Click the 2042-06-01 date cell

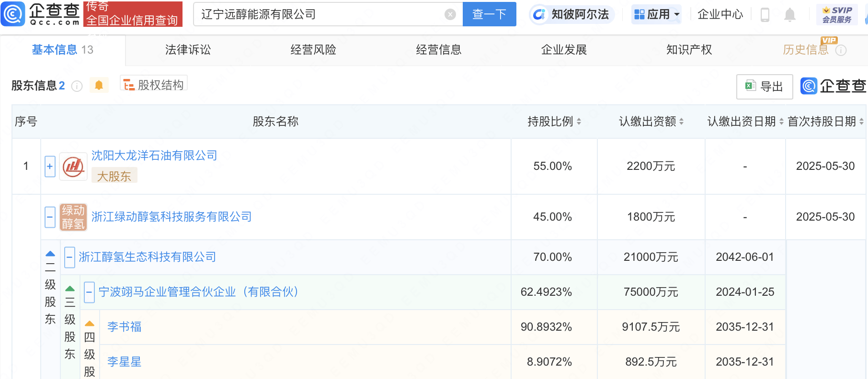[745, 257]
